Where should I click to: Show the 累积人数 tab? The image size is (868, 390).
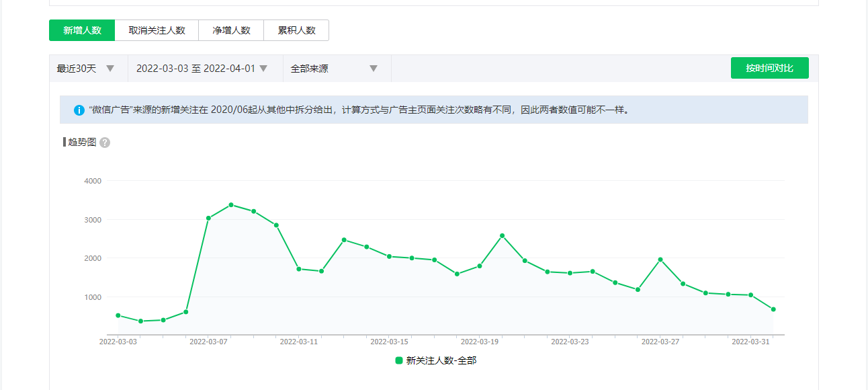pos(296,30)
